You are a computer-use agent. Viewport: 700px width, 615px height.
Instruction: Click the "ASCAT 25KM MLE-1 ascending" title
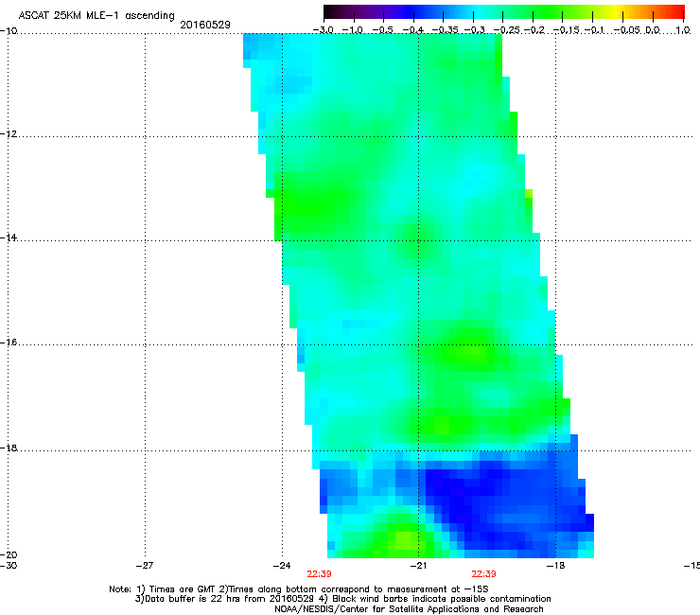[96, 16]
